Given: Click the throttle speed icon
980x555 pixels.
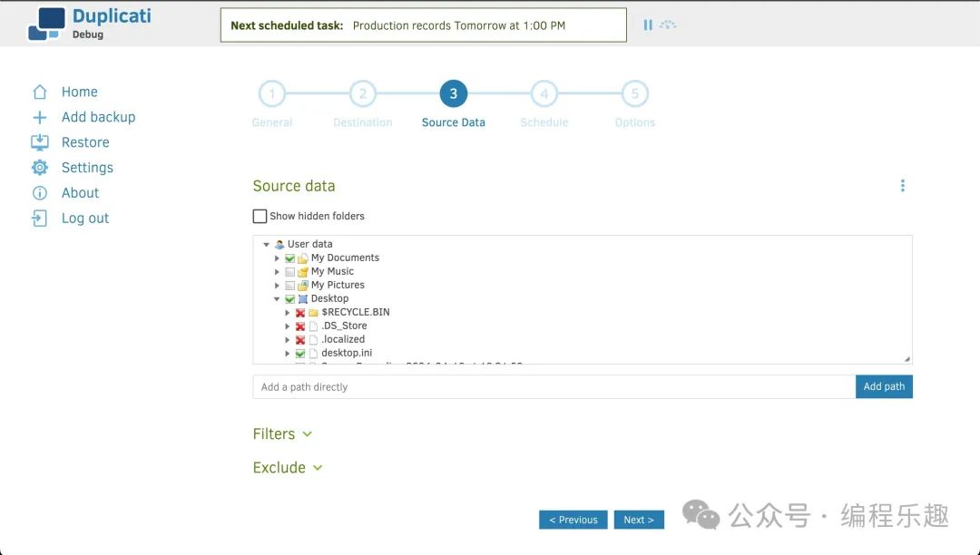Looking at the screenshot, I should [668, 25].
